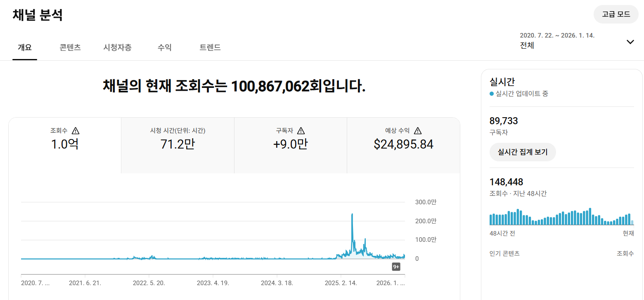Screen dimensions: 644x300
Task: Switch to the 콘텐츠 tab
Action: pyautogui.click(x=70, y=47)
